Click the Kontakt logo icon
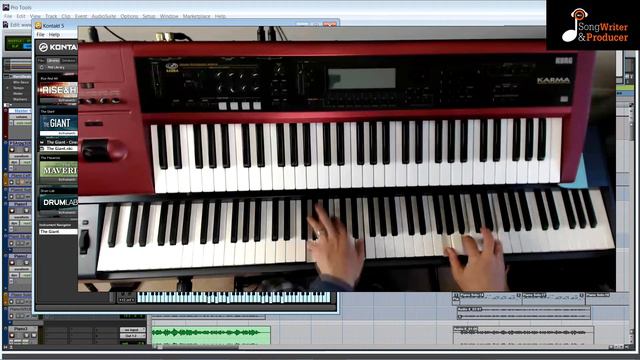 click(x=43, y=47)
